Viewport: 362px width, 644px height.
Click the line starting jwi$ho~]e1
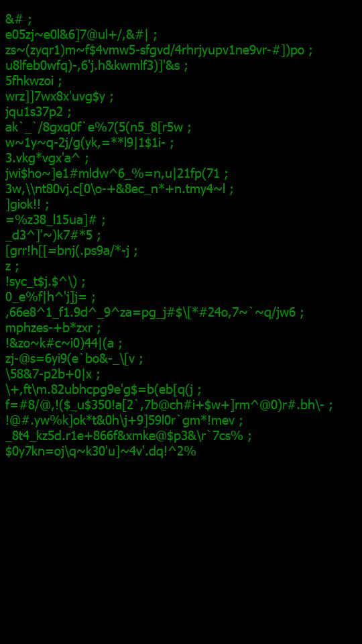tap(117, 174)
